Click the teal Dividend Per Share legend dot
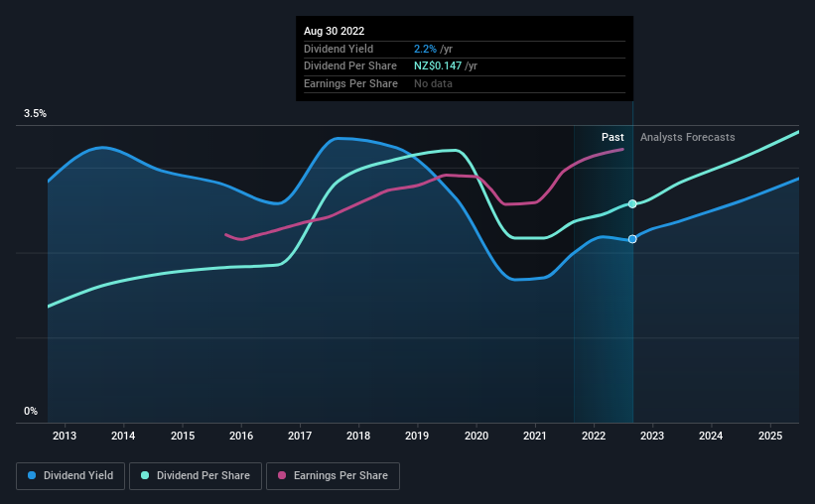 [x=145, y=475]
